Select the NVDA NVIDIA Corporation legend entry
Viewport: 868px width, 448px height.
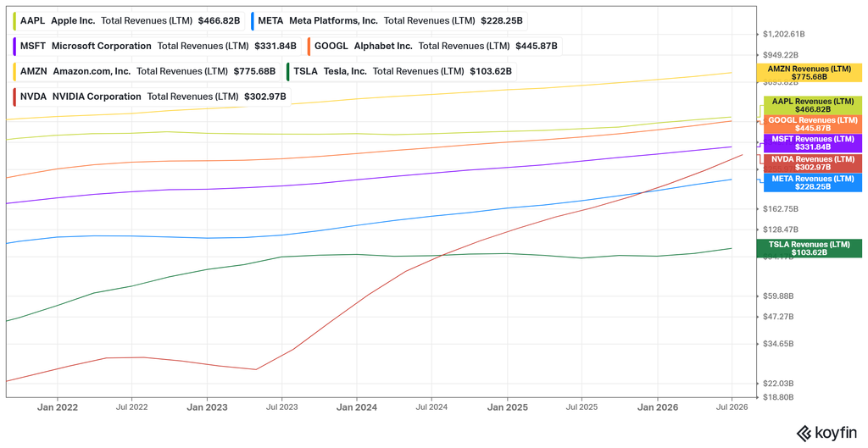tap(151, 97)
